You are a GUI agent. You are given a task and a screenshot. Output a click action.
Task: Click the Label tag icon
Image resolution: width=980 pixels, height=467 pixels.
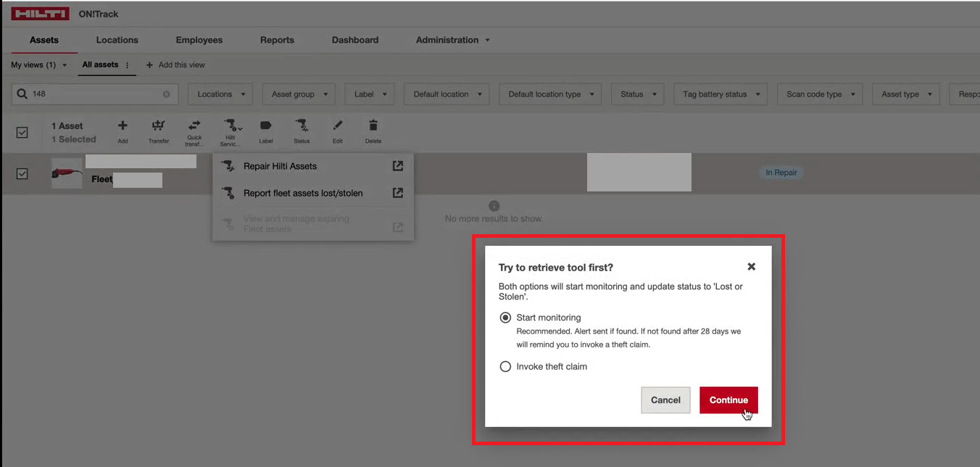266,126
